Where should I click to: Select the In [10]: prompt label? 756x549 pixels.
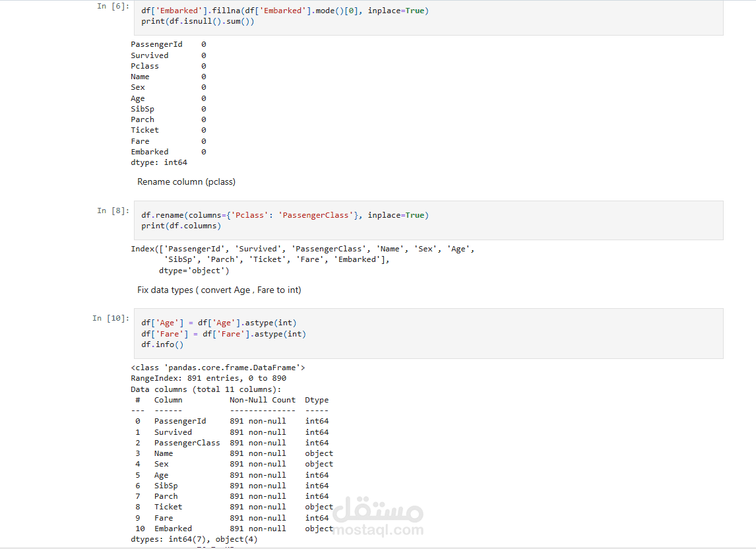(x=111, y=319)
